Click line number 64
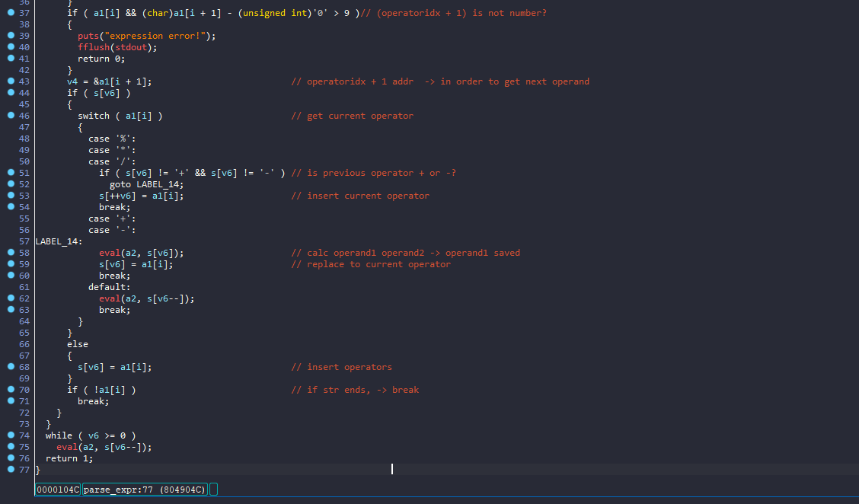The height and width of the screenshot is (504, 859). click(x=24, y=321)
